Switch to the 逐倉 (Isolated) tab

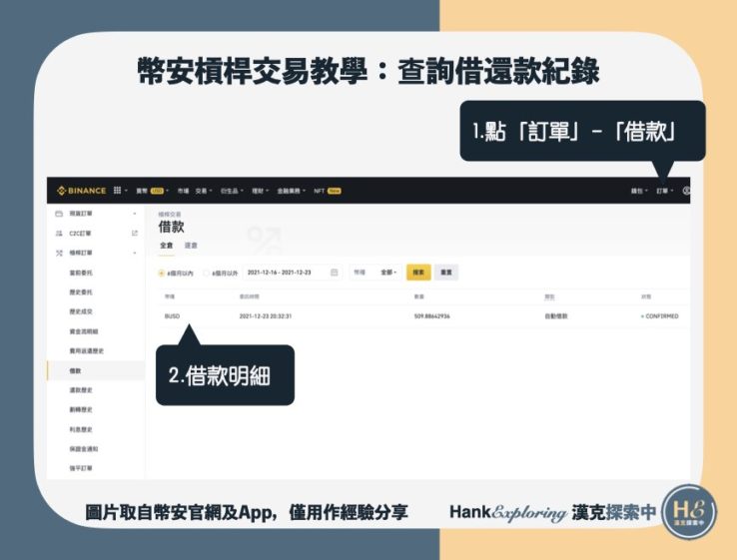191,246
